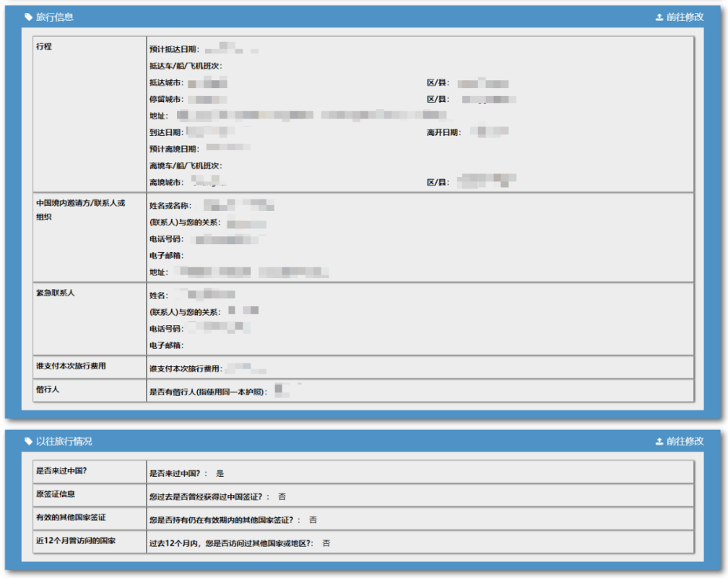
Task: Click the tag icon beside 旅行信息
Action: coord(29,17)
